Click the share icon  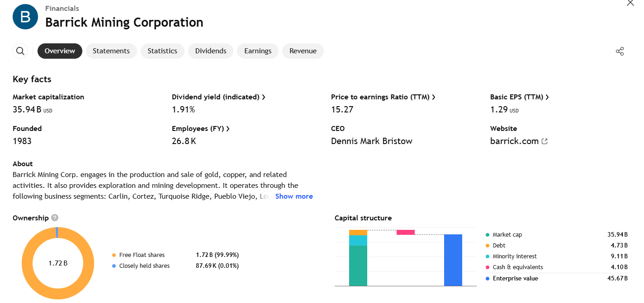(620, 51)
